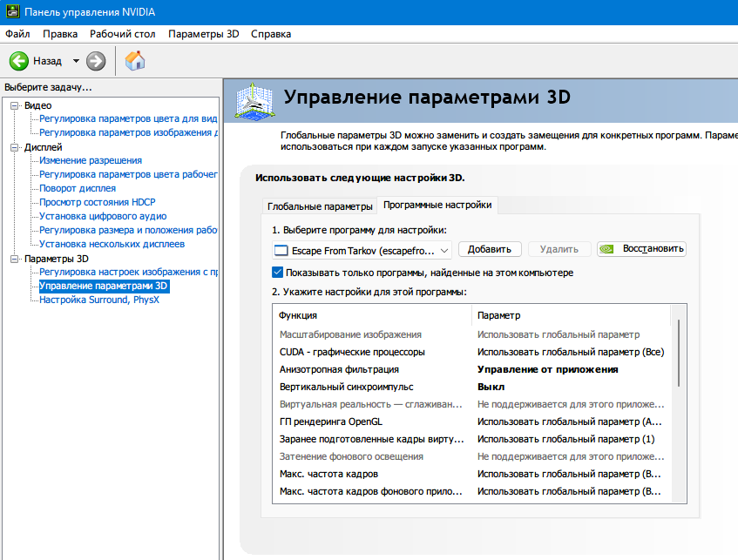Open Просмотр состояния HDCP
Screen dimensions: 738x560
click(x=97, y=202)
